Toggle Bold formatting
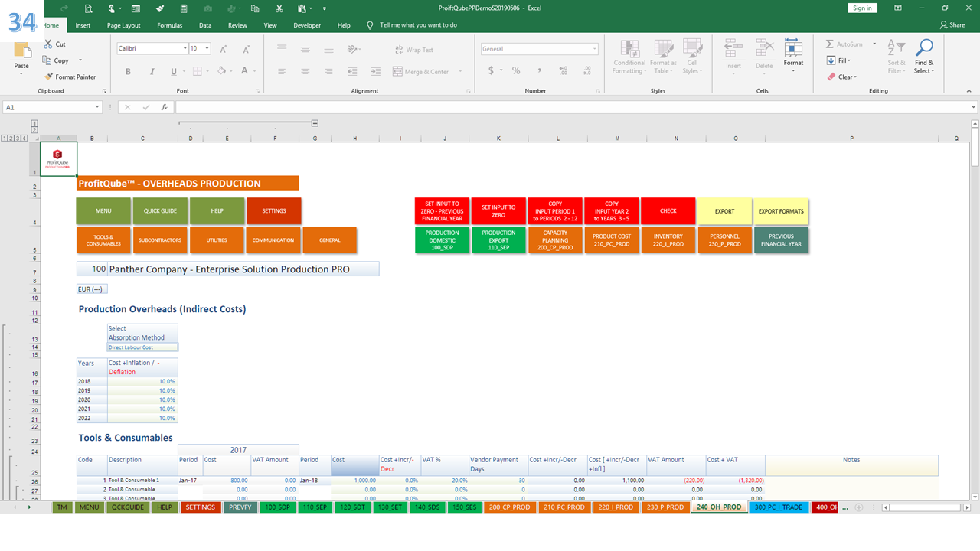Image resolution: width=980 pixels, height=551 pixels. [x=129, y=71]
